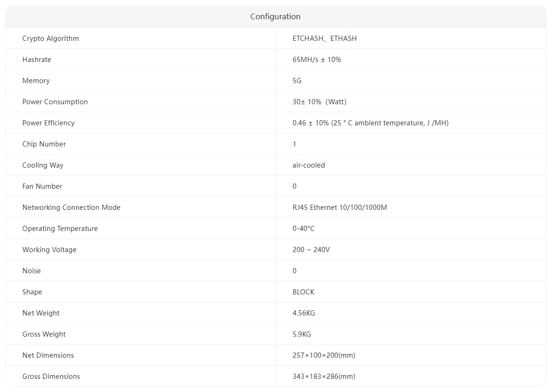Click the Hashrate row label

pos(37,60)
